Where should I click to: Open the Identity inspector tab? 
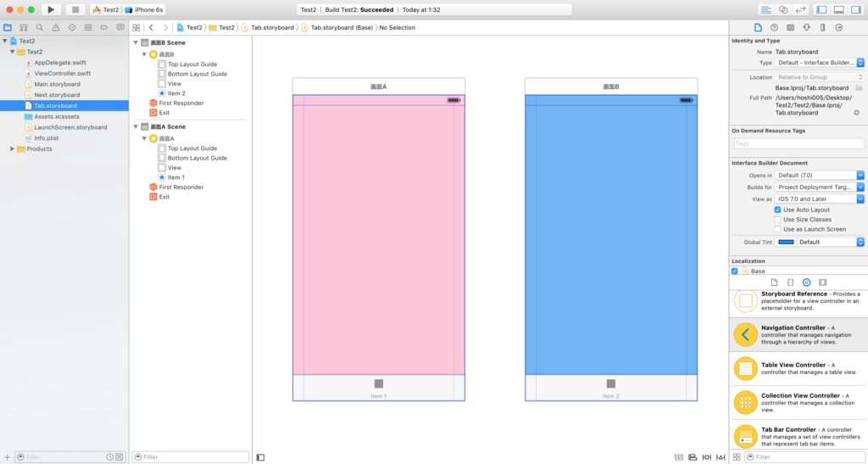[x=791, y=27]
